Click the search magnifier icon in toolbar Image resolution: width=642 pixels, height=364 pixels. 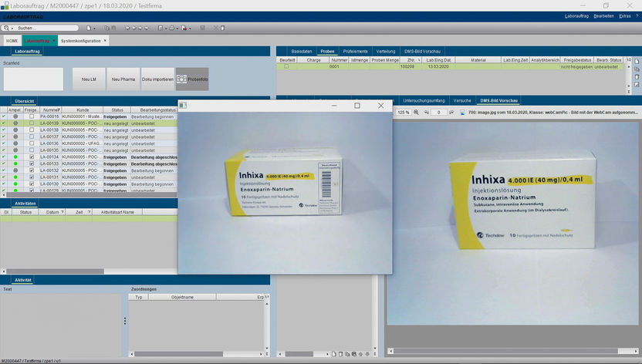[x=6, y=29]
